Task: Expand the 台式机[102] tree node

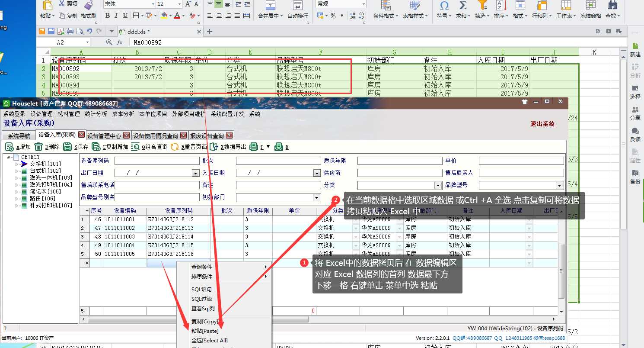Action: coord(16,171)
